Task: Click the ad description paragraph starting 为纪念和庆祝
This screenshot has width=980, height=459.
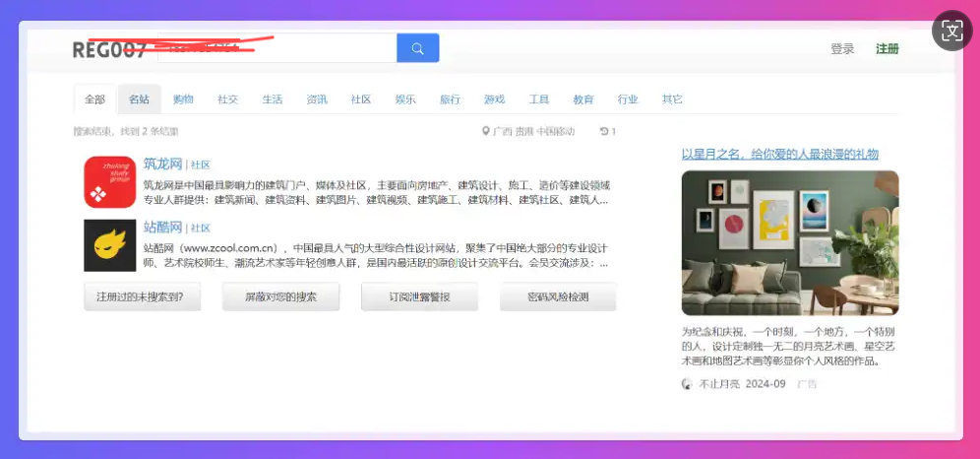Action: pos(789,346)
